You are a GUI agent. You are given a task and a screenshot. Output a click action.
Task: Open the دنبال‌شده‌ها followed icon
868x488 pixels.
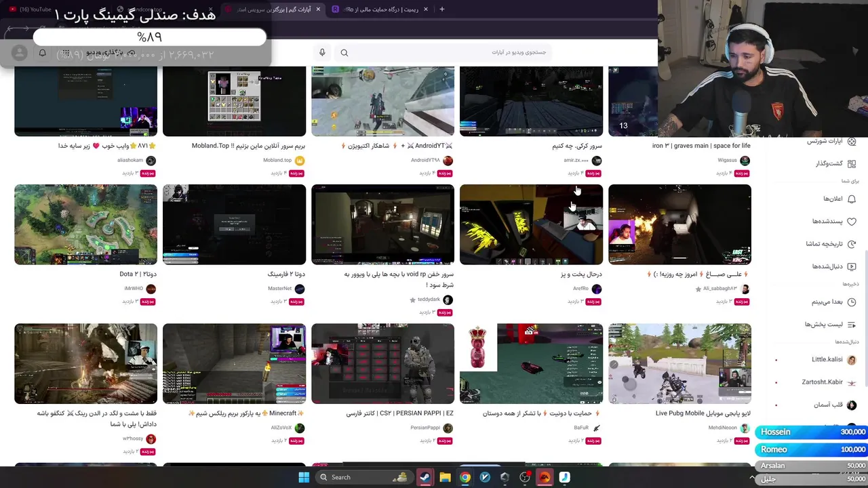(852, 266)
